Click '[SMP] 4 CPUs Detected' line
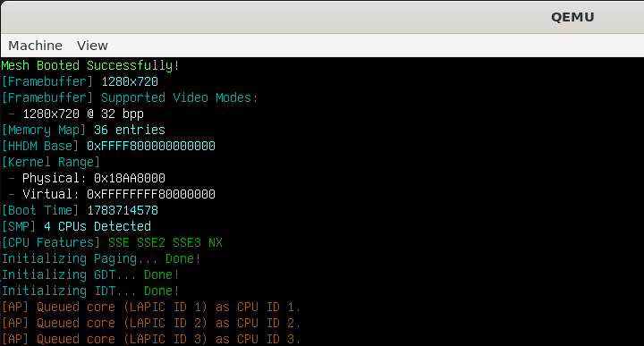The width and height of the screenshot is (644, 346). (76, 226)
